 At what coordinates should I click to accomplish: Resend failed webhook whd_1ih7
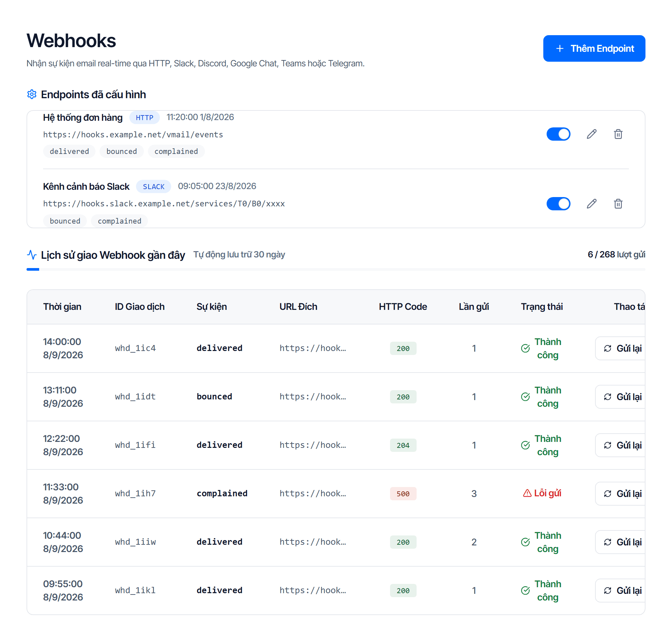[x=620, y=493]
